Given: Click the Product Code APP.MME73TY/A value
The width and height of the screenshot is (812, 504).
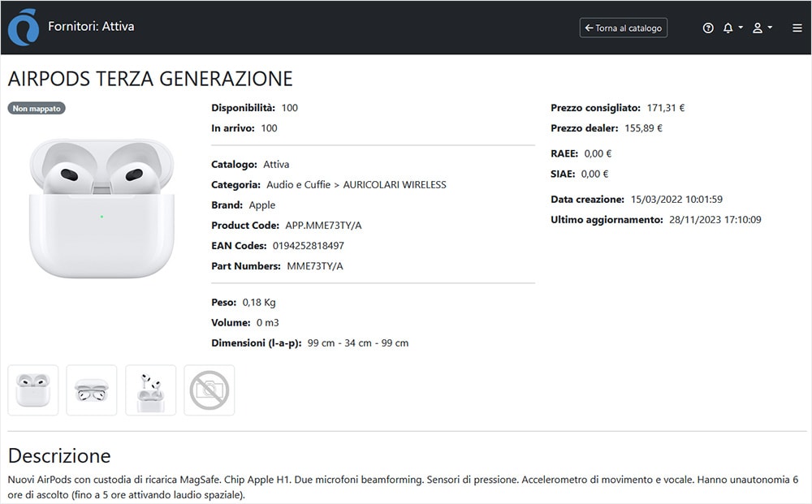Looking at the screenshot, I should point(323,226).
